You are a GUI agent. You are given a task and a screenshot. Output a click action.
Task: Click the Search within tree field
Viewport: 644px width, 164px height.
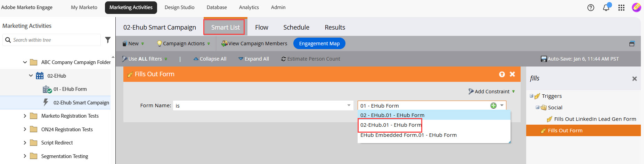[x=51, y=40]
